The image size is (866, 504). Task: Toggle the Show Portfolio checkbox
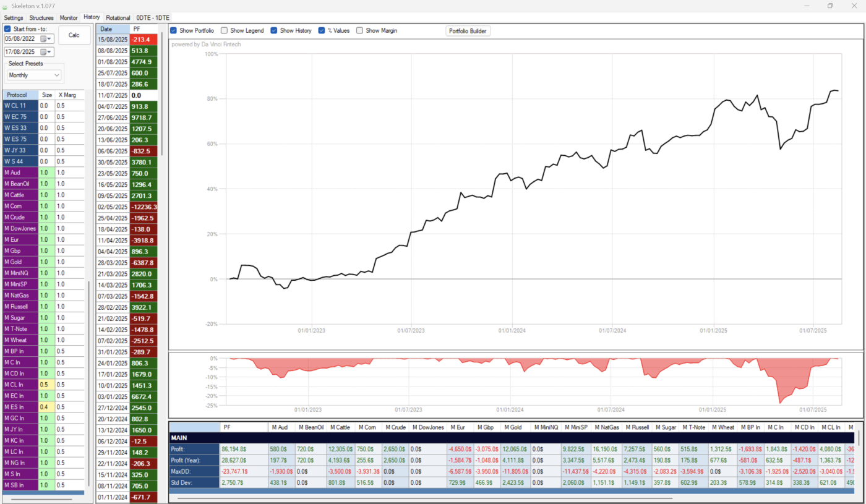point(174,30)
